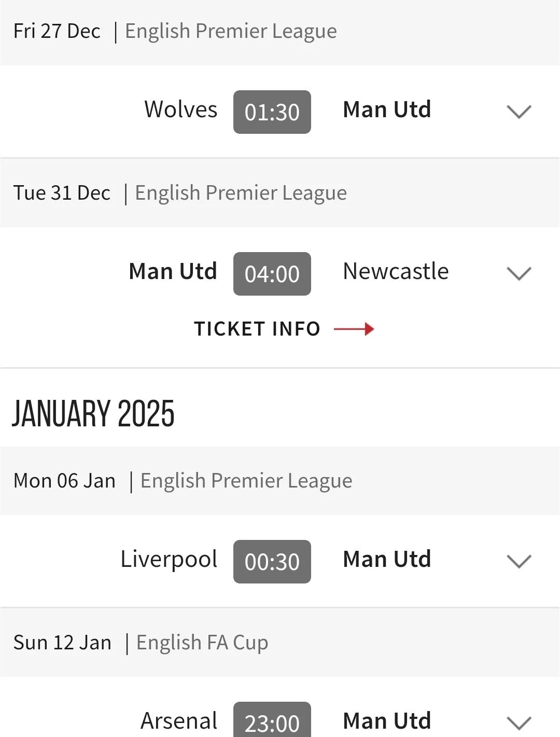The height and width of the screenshot is (737, 560).
Task: Click the 23:00 kickoff time badge
Action: click(272, 720)
